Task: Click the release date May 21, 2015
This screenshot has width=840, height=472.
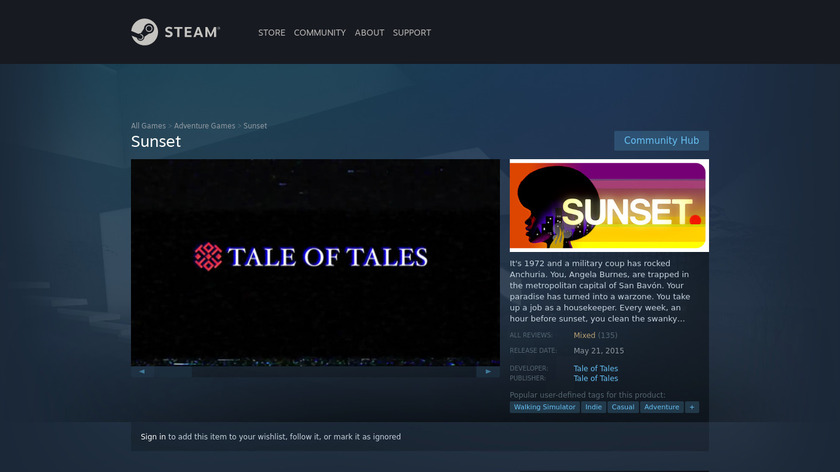Action: coord(598,351)
